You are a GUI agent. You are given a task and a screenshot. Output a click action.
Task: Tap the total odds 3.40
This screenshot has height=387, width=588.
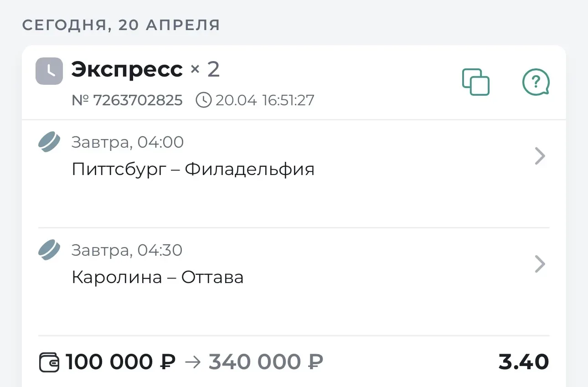click(x=523, y=362)
